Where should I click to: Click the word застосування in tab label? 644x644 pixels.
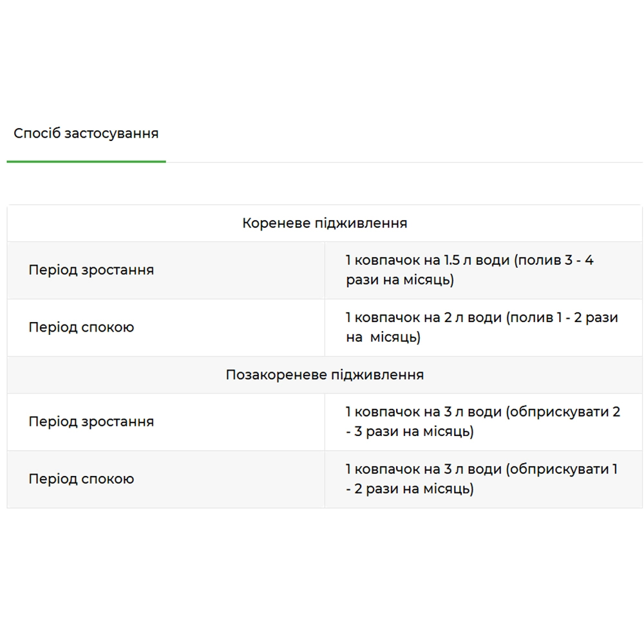[111, 133]
